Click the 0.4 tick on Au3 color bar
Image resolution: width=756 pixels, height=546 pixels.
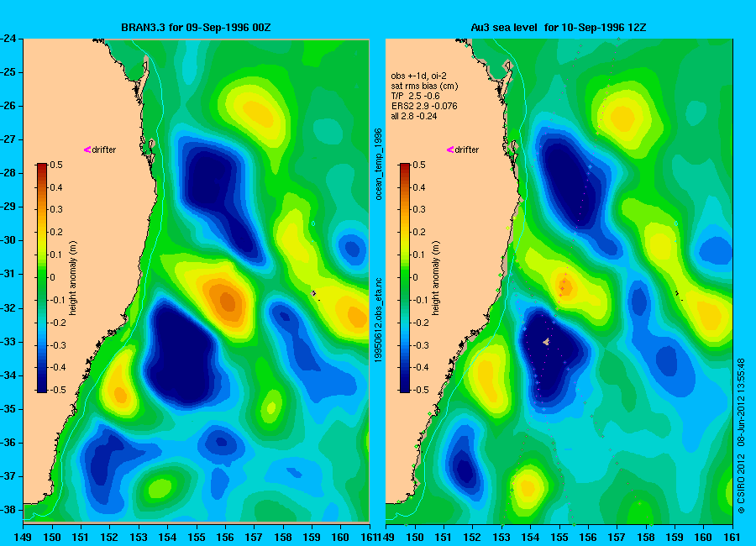(419, 187)
